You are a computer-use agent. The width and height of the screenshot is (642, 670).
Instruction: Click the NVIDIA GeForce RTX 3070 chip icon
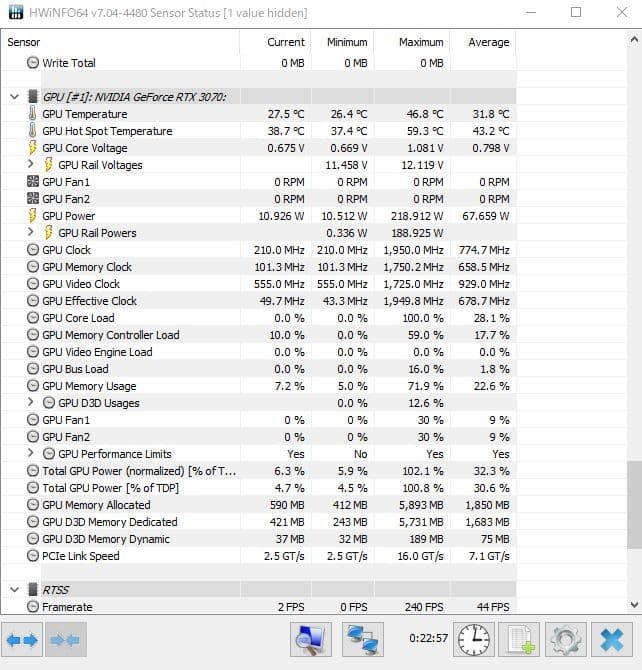32,97
